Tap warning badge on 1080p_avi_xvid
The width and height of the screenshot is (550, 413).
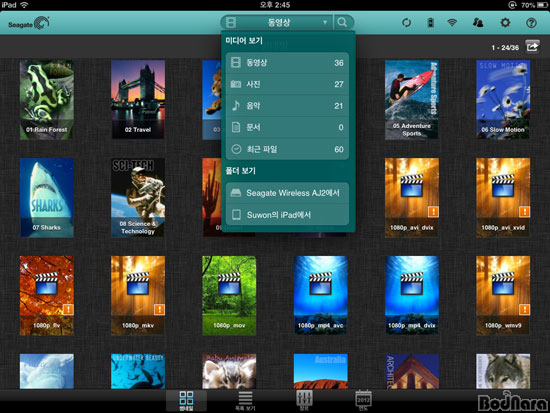click(x=524, y=212)
